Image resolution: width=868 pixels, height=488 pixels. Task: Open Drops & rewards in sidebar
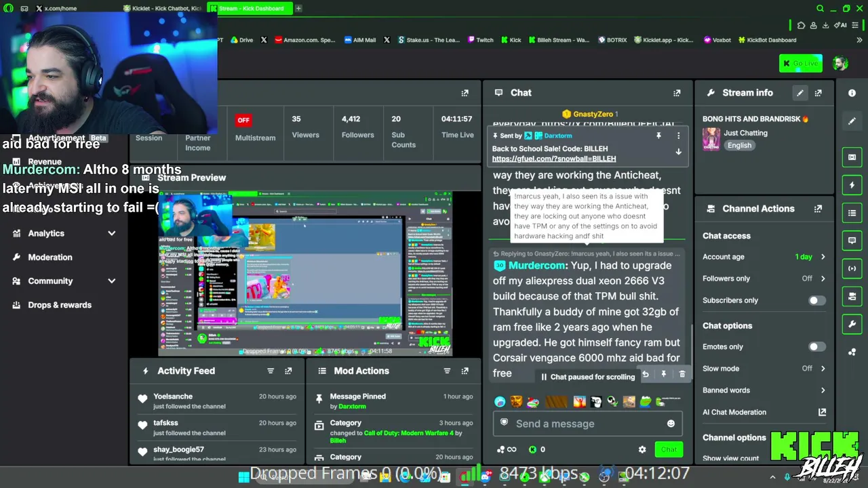point(60,305)
